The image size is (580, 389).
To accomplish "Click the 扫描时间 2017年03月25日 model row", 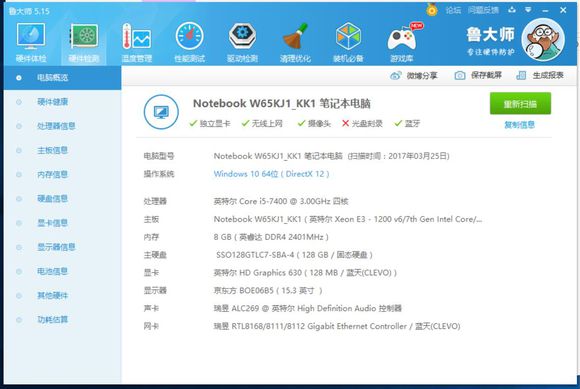I will 331,156.
